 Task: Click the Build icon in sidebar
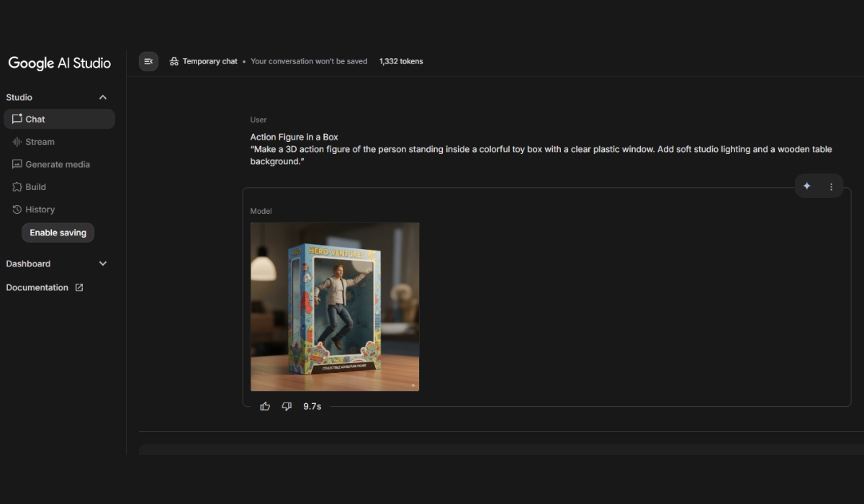(17, 187)
